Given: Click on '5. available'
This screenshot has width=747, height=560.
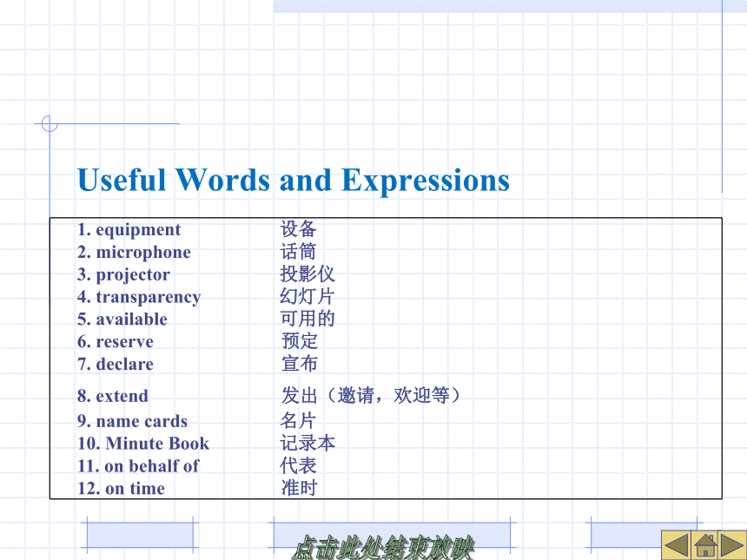Looking at the screenshot, I should [x=122, y=319].
